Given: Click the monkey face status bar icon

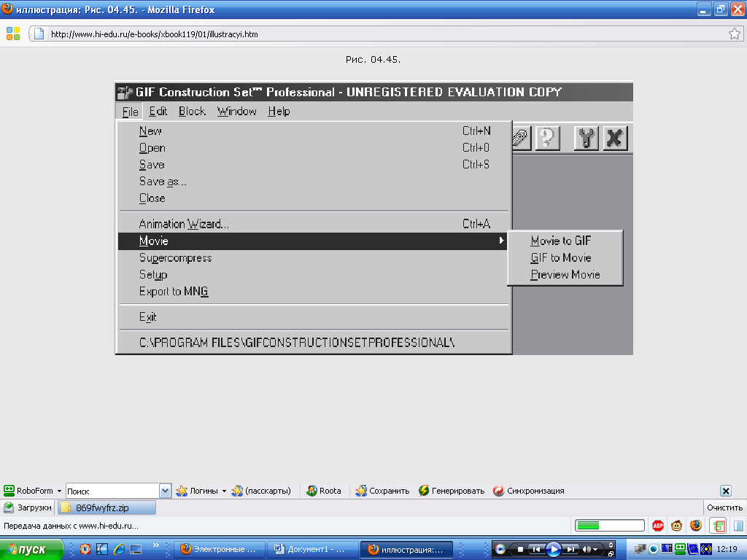Looking at the screenshot, I should (x=676, y=526).
